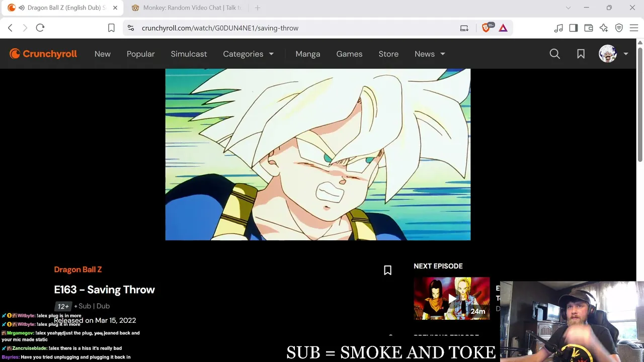View site information next to the URL
The height and width of the screenshot is (362, 644).
coord(131,28)
